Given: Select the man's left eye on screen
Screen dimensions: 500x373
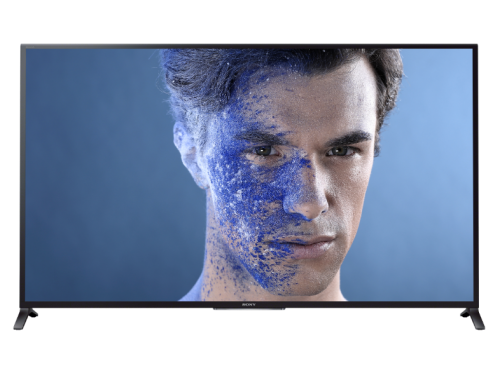Looking at the screenshot, I should pyautogui.click(x=340, y=151).
